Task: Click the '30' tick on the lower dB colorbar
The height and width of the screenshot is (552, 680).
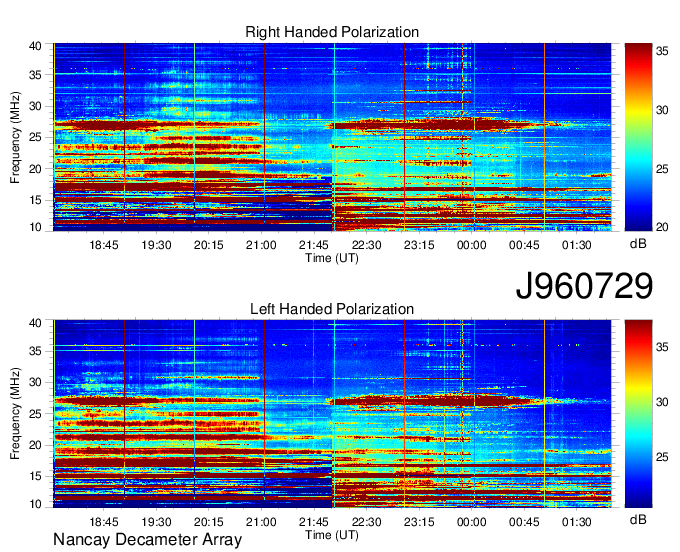Action: click(662, 402)
